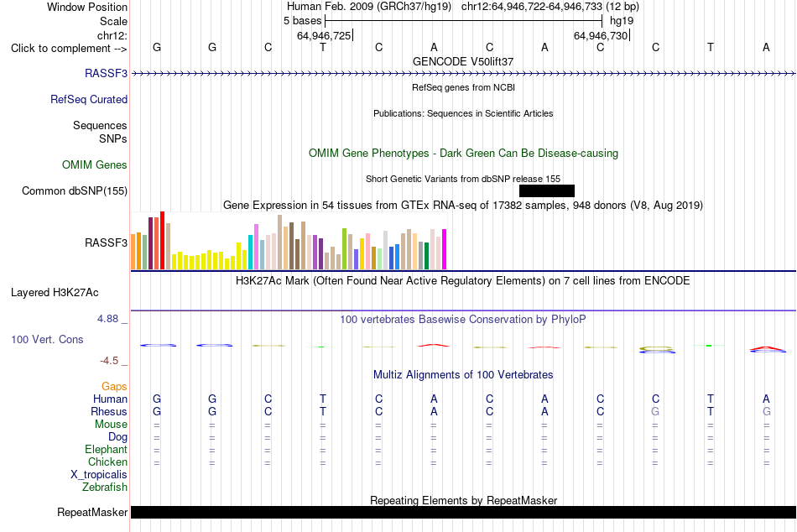Open the RefSeq Curated track label

[88, 99]
